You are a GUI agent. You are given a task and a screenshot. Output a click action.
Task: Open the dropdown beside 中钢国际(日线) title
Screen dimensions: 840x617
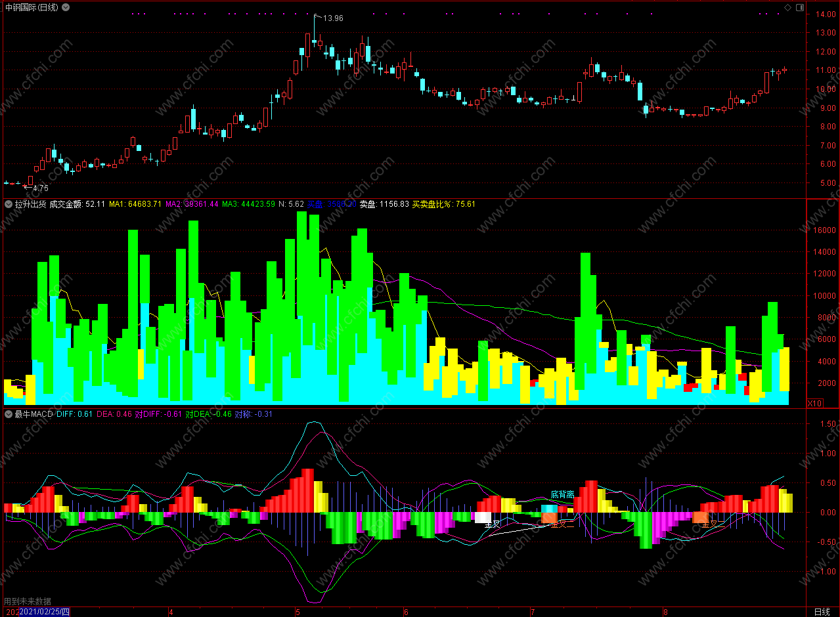click(64, 7)
